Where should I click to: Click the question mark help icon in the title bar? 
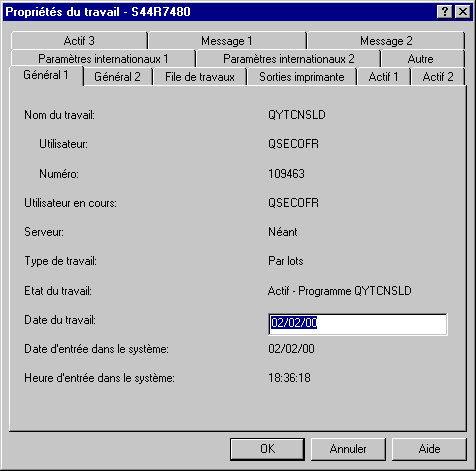click(x=445, y=12)
